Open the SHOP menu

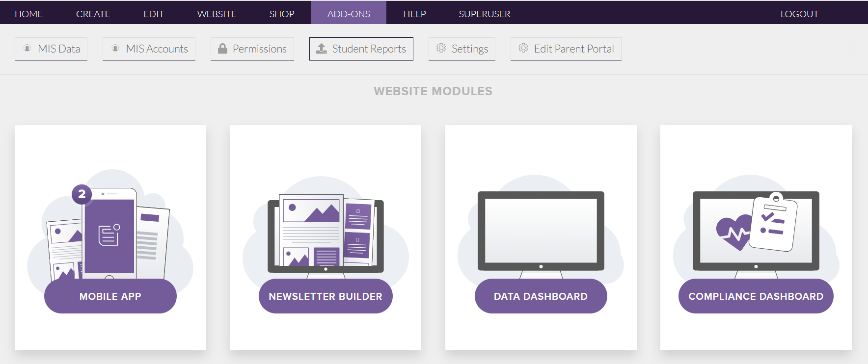tap(282, 14)
